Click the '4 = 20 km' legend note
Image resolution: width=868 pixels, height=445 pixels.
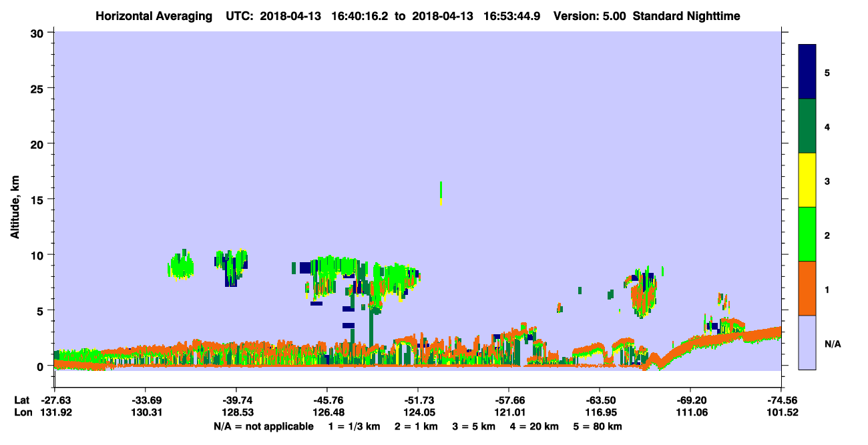[x=534, y=426]
